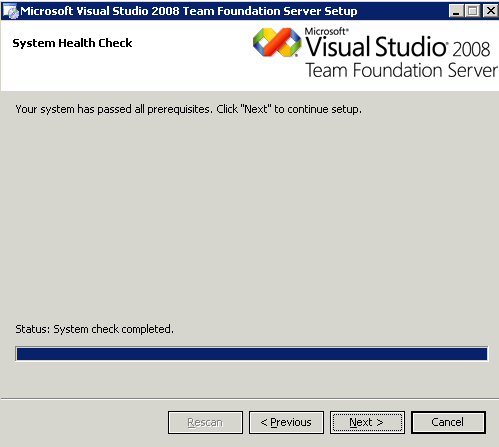
Task: Select the 'System Health Check' heading
Action: (72, 43)
